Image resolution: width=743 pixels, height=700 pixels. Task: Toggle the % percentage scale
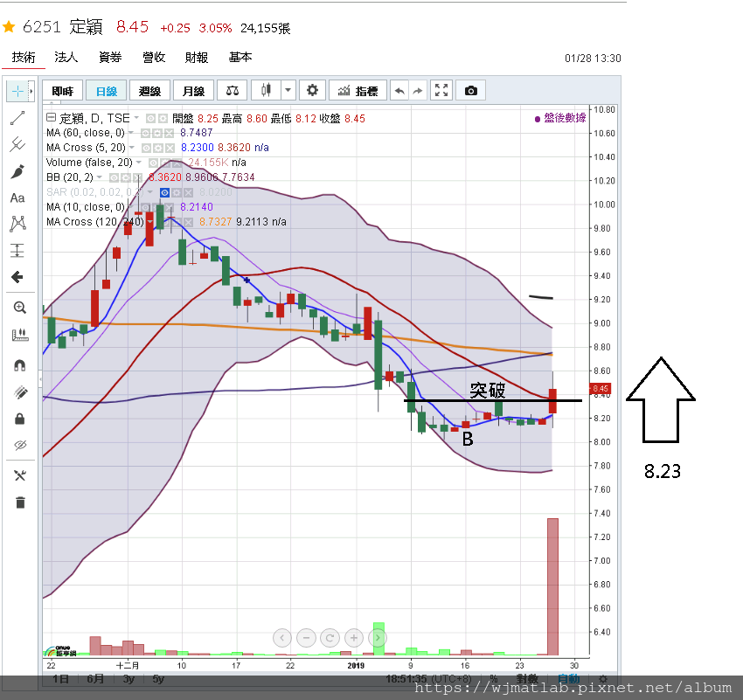pyautogui.click(x=493, y=679)
